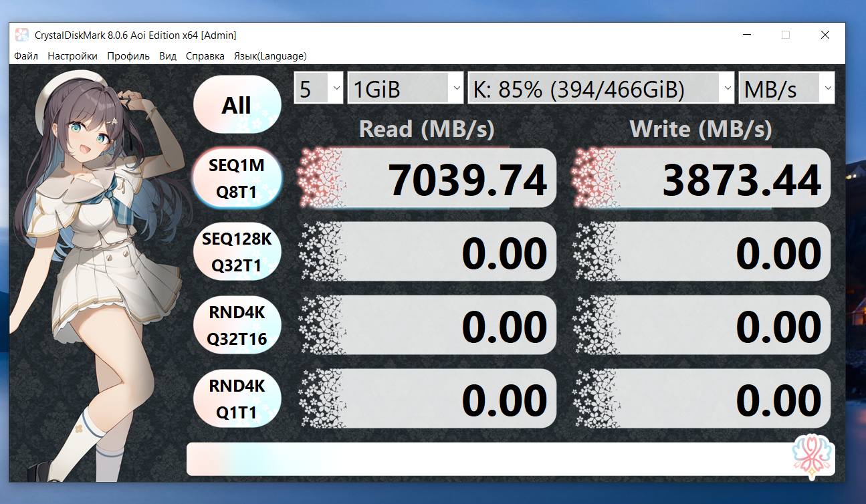Change the MB/s unit dropdown

pos(786,89)
